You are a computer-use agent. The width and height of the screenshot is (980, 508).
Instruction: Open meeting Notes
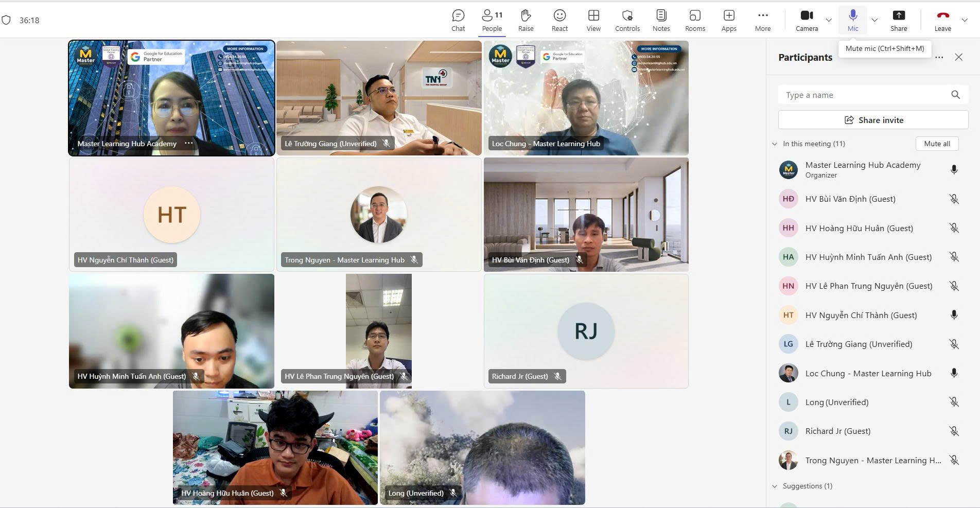(x=661, y=21)
